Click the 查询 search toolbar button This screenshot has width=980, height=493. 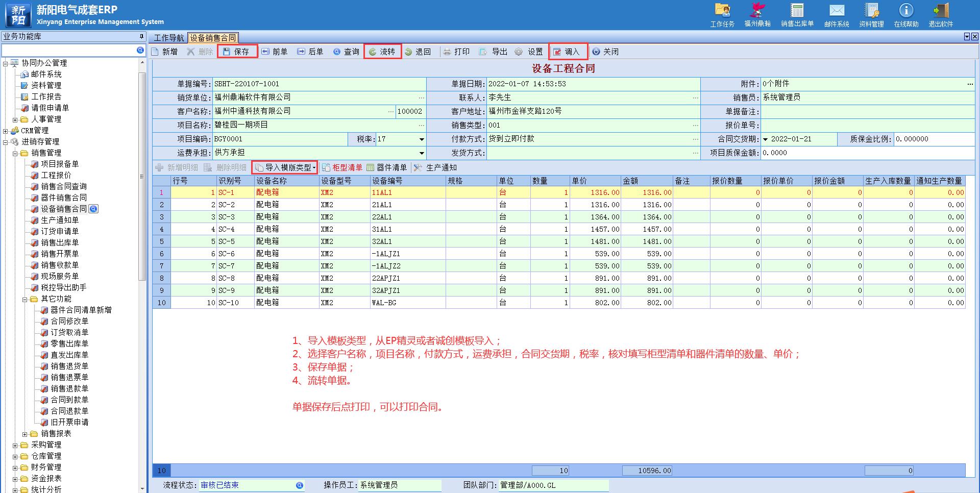click(x=346, y=52)
